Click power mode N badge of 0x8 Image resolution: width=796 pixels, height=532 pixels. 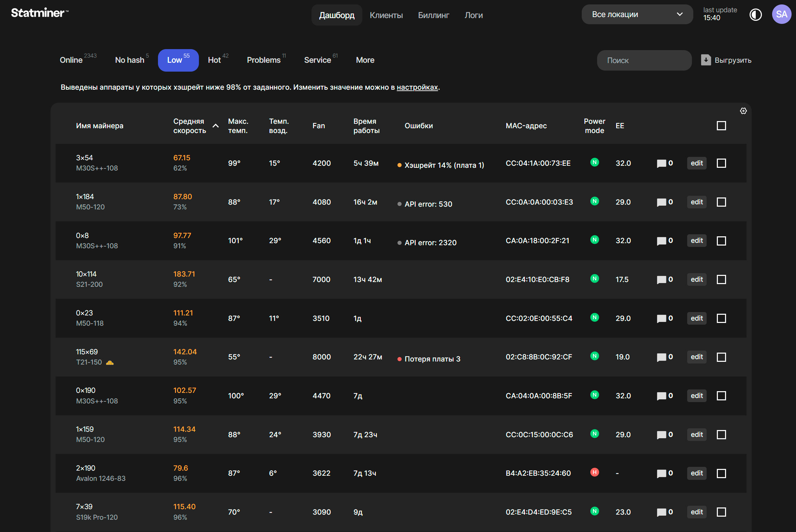[x=595, y=240]
